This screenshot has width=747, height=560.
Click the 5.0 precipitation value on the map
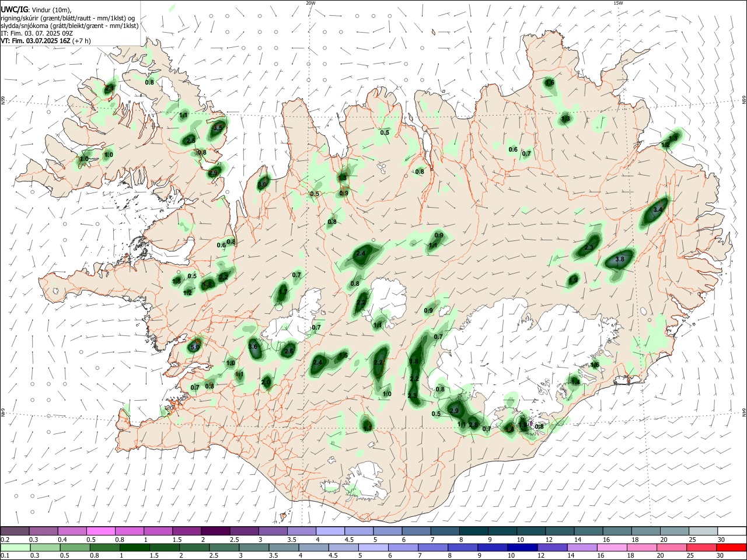pyautogui.click(x=195, y=347)
